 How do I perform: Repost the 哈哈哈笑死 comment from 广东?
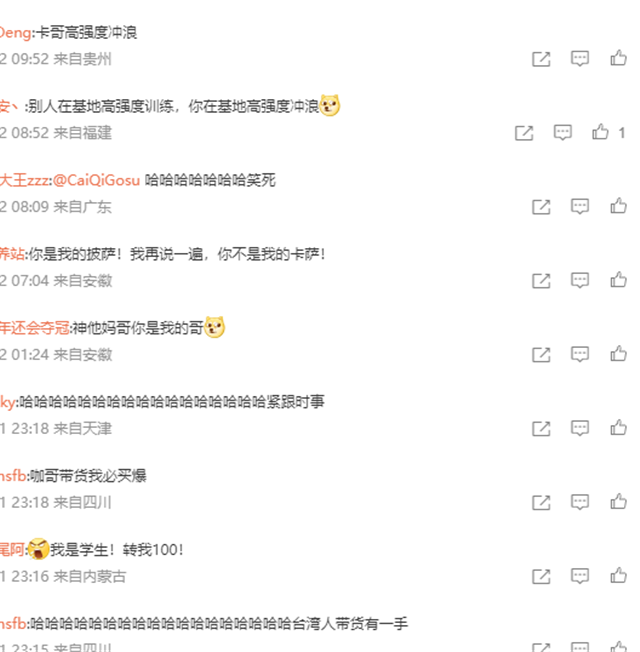pyautogui.click(x=541, y=207)
